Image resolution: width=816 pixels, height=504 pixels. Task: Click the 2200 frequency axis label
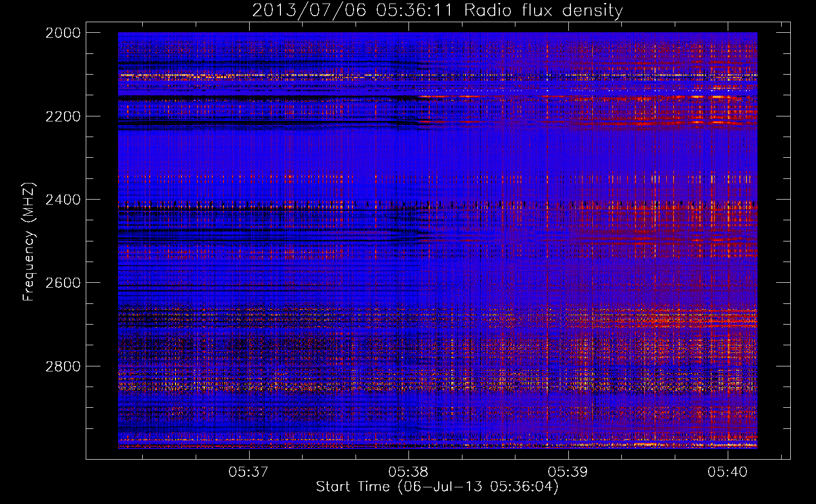click(x=63, y=116)
